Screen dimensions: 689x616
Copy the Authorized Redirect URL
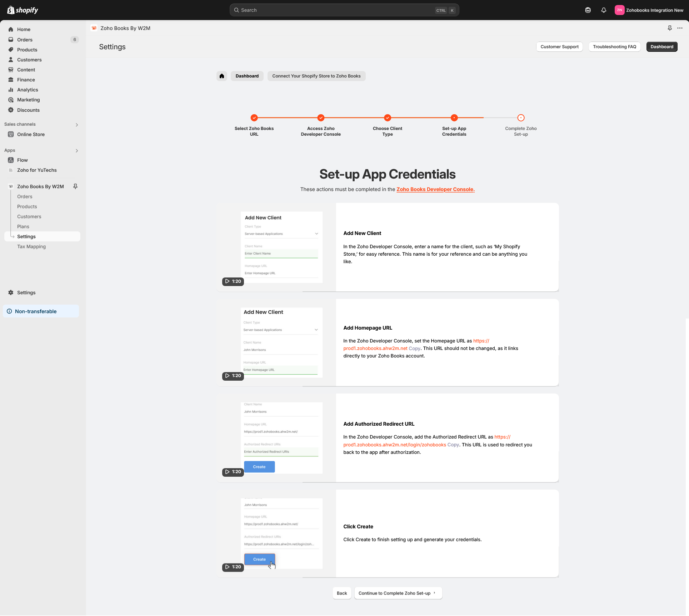tap(453, 445)
